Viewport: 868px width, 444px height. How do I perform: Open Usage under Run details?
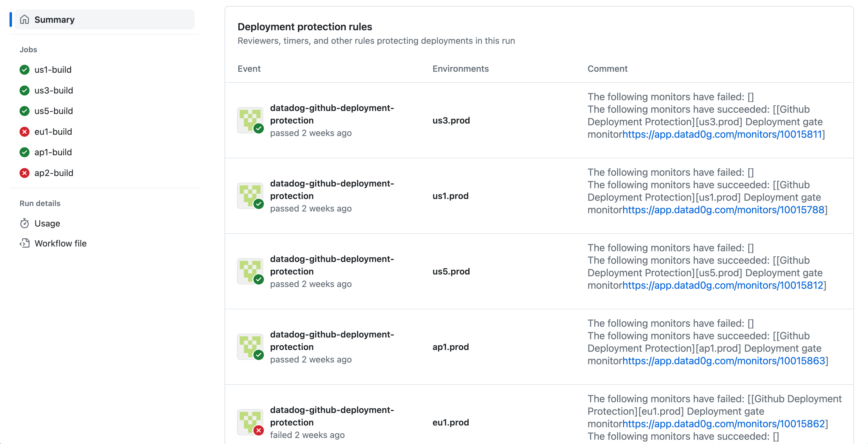pyautogui.click(x=47, y=223)
